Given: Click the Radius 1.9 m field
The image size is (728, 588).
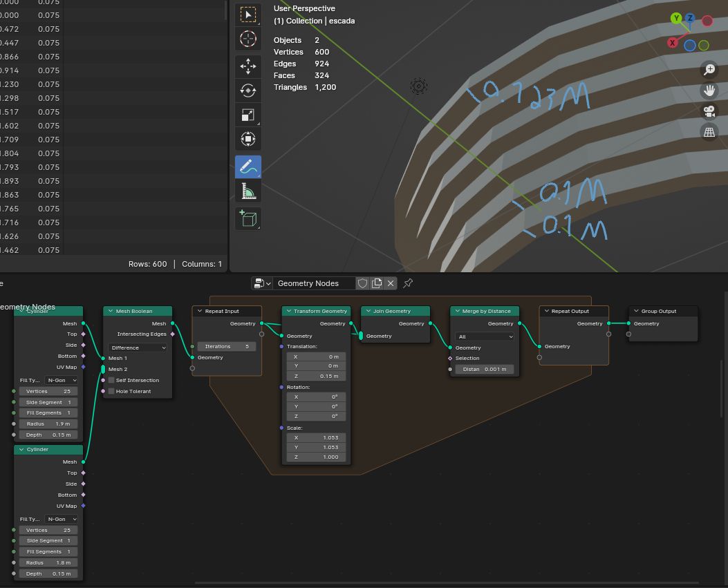Looking at the screenshot, I should pyautogui.click(x=48, y=424).
